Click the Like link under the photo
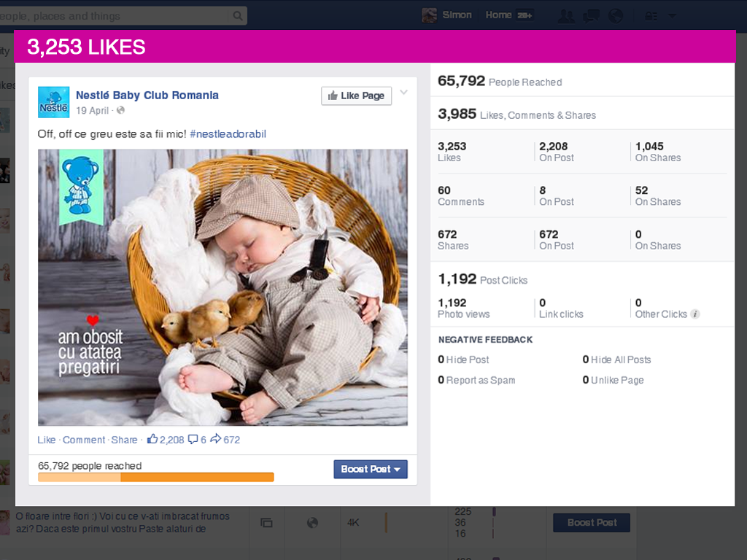The image size is (747, 560). pos(47,440)
